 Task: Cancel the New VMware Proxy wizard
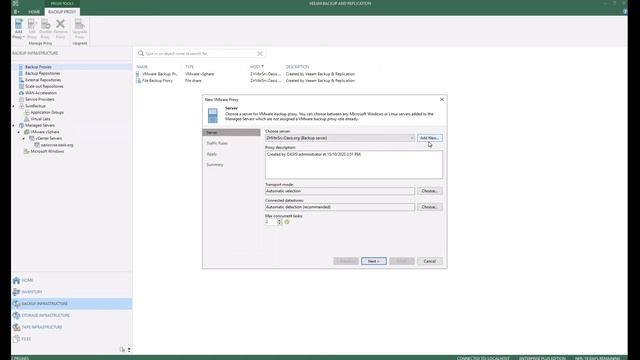[x=429, y=261]
